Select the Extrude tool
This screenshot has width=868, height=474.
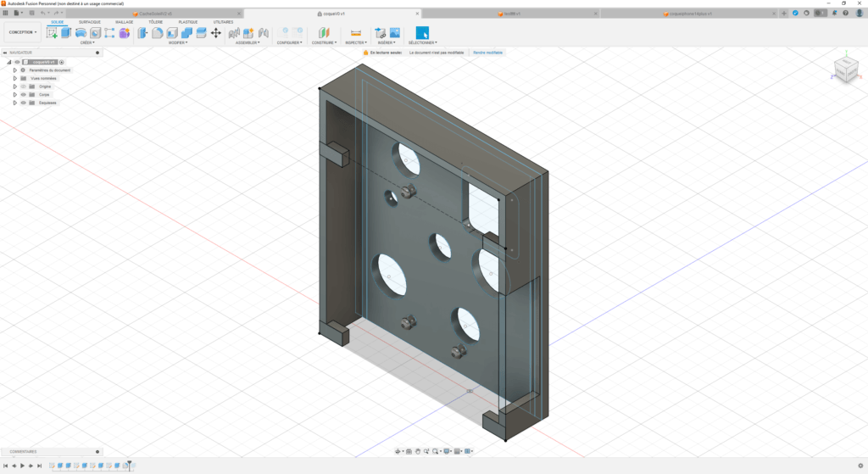pyautogui.click(x=66, y=33)
